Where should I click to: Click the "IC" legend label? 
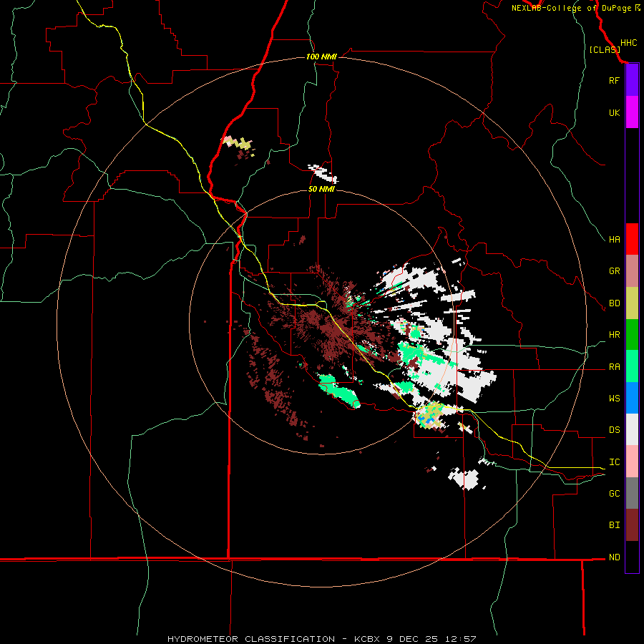614,462
